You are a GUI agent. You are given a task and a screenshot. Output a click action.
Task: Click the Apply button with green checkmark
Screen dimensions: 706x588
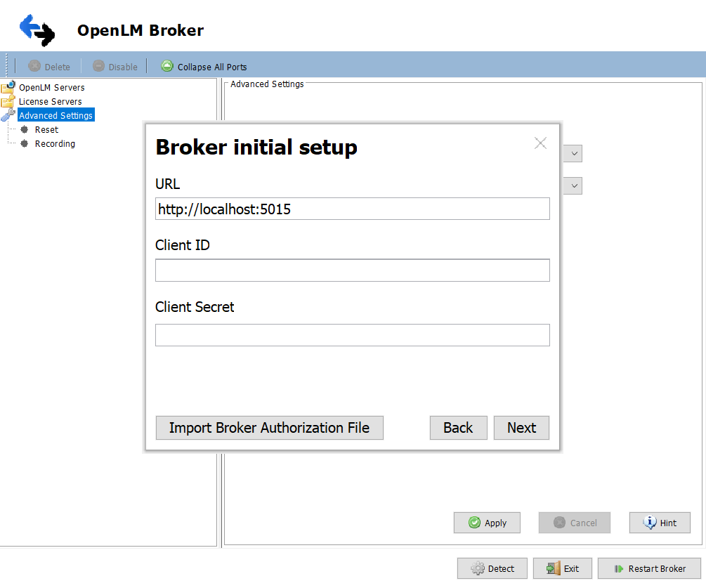pyautogui.click(x=487, y=523)
